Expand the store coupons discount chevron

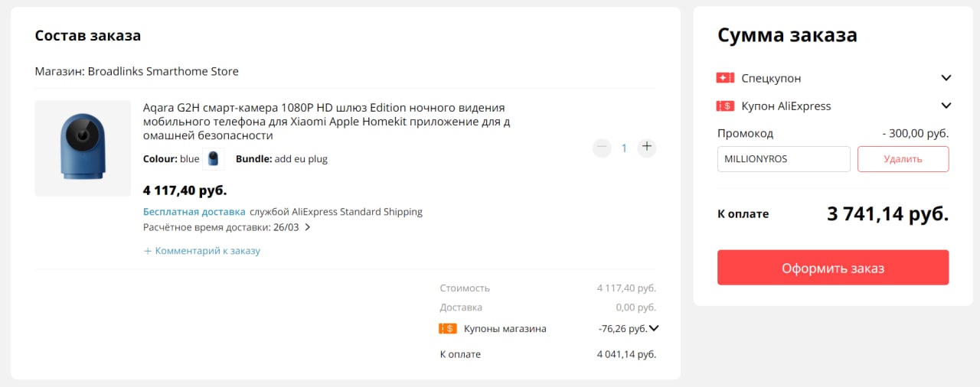point(654,329)
